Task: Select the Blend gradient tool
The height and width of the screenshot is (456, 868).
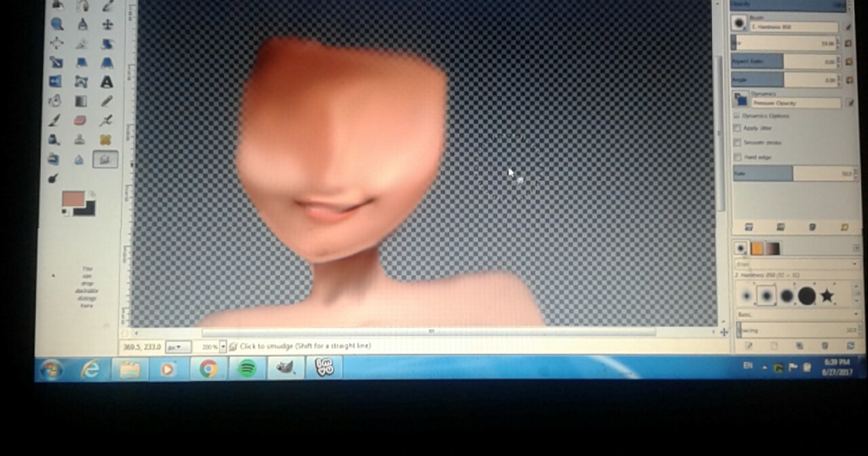Action: pyautogui.click(x=81, y=102)
